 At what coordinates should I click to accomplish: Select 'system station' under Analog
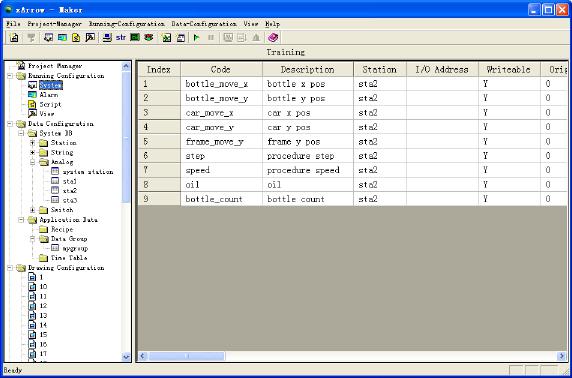tap(88, 172)
